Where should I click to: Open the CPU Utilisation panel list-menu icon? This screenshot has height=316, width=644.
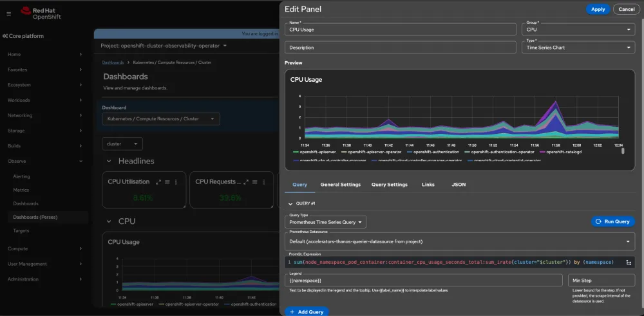tap(167, 181)
